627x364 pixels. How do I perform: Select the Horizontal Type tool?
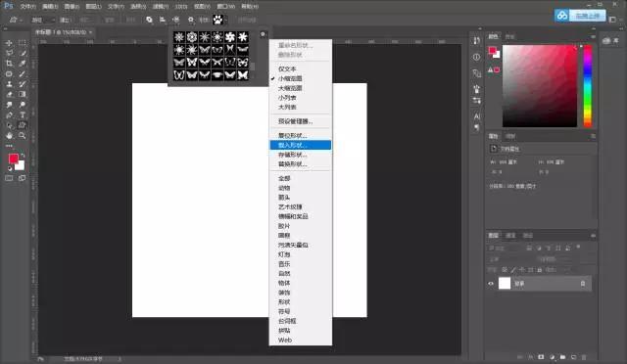(x=22, y=115)
